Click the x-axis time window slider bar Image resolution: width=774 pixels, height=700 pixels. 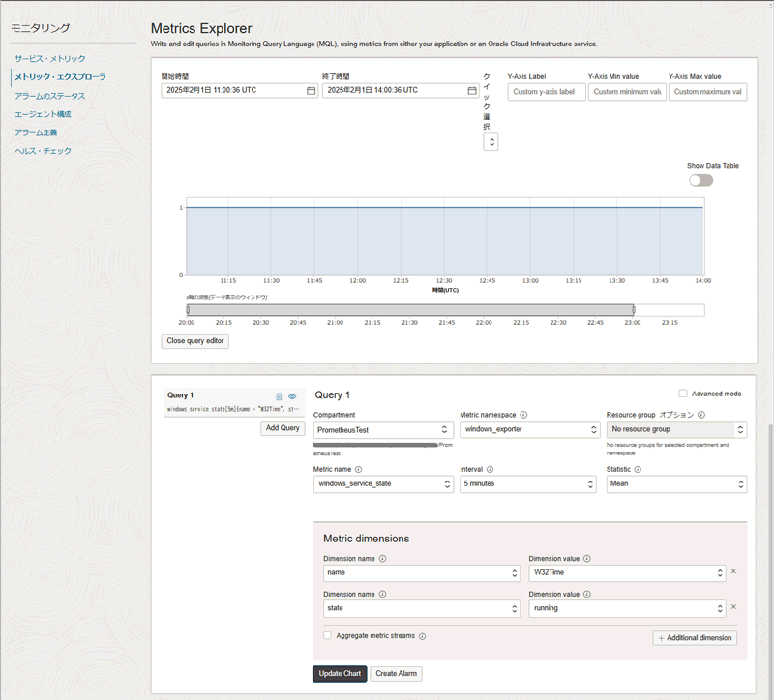[410, 309]
